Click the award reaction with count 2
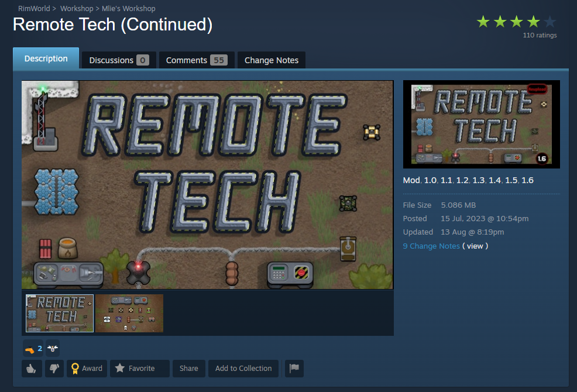The width and height of the screenshot is (577, 392). pyautogui.click(x=33, y=348)
